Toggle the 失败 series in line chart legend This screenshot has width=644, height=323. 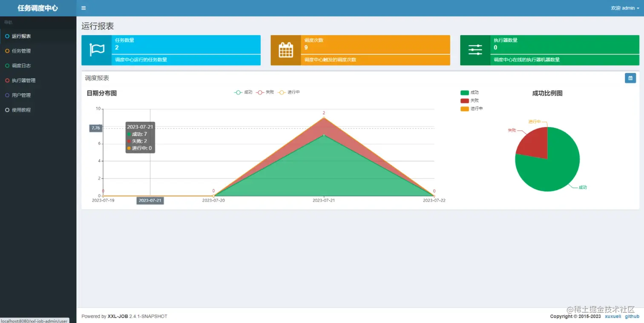pos(265,92)
